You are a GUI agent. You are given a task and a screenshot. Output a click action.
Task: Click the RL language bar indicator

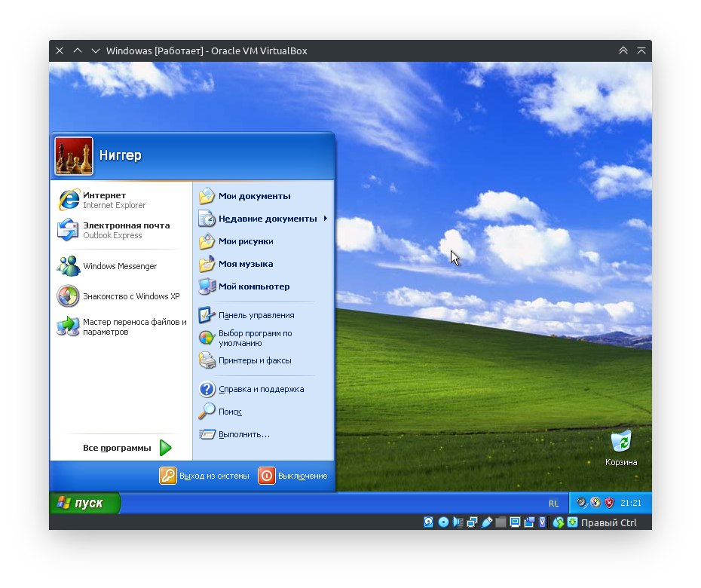[x=553, y=504]
